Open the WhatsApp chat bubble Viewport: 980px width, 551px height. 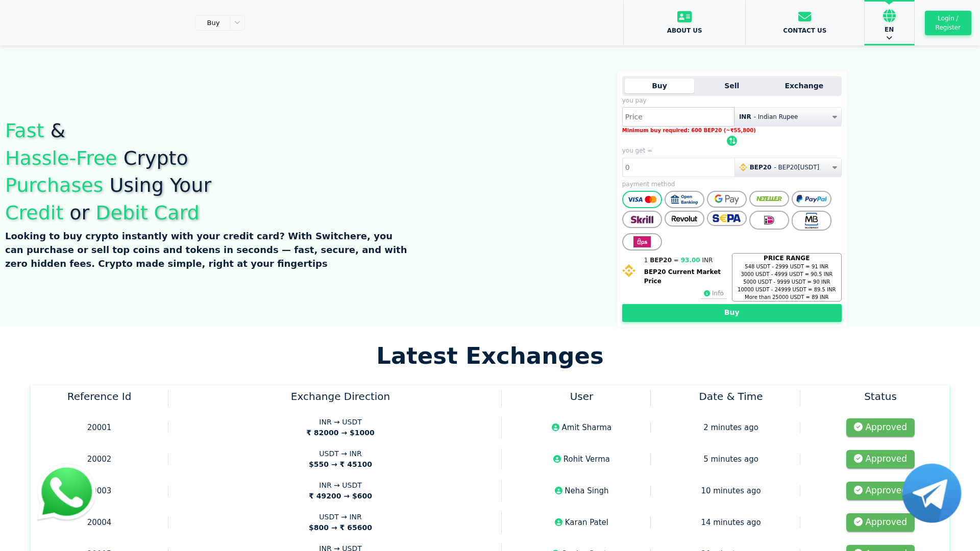[66, 492]
